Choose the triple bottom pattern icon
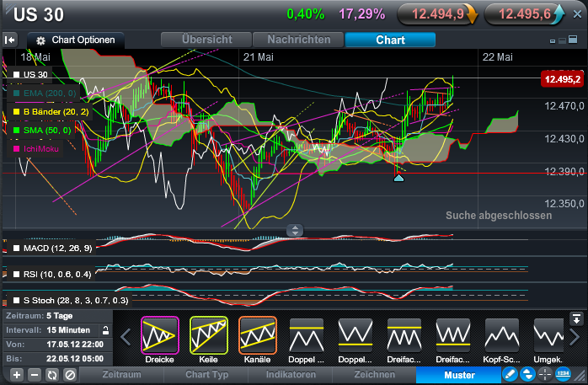This screenshot has height=385, width=588. (453, 334)
